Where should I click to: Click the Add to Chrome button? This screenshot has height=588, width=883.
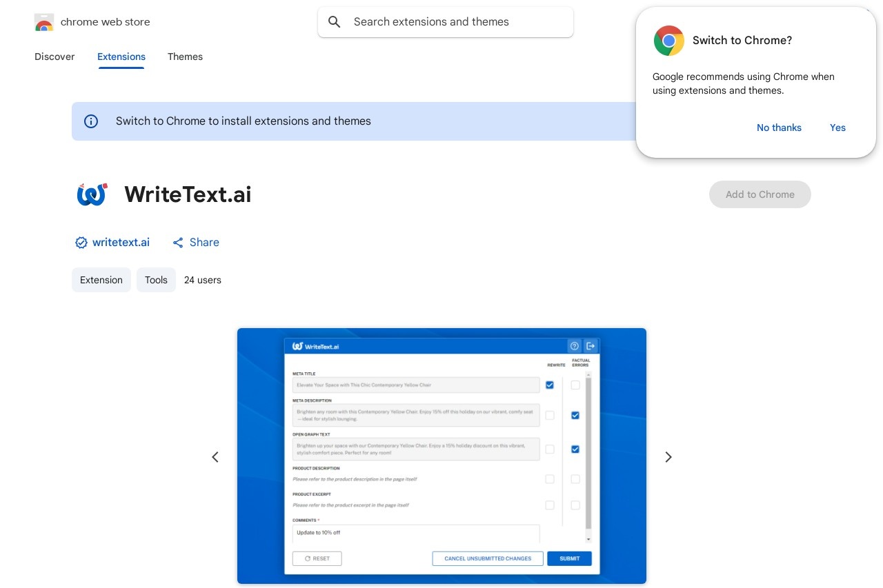pyautogui.click(x=760, y=194)
